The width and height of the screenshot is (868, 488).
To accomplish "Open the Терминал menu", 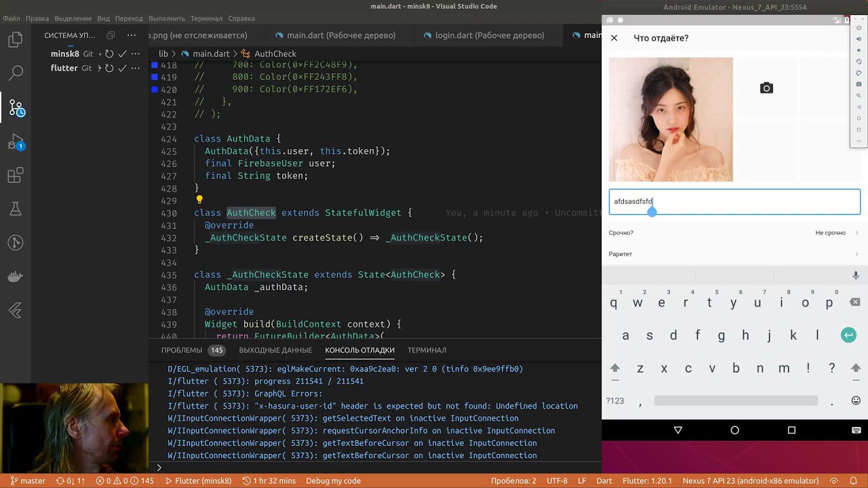I will click(206, 18).
